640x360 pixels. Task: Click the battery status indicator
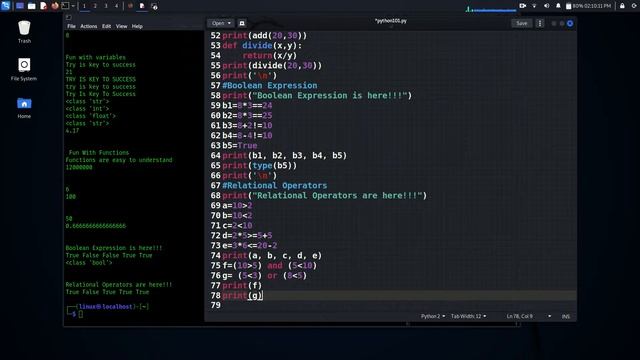pos(574,6)
